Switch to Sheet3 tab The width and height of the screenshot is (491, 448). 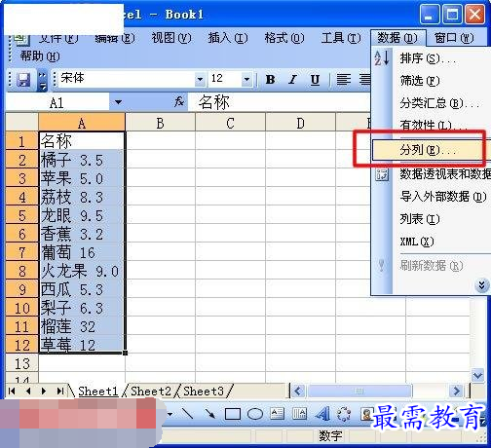tap(204, 392)
